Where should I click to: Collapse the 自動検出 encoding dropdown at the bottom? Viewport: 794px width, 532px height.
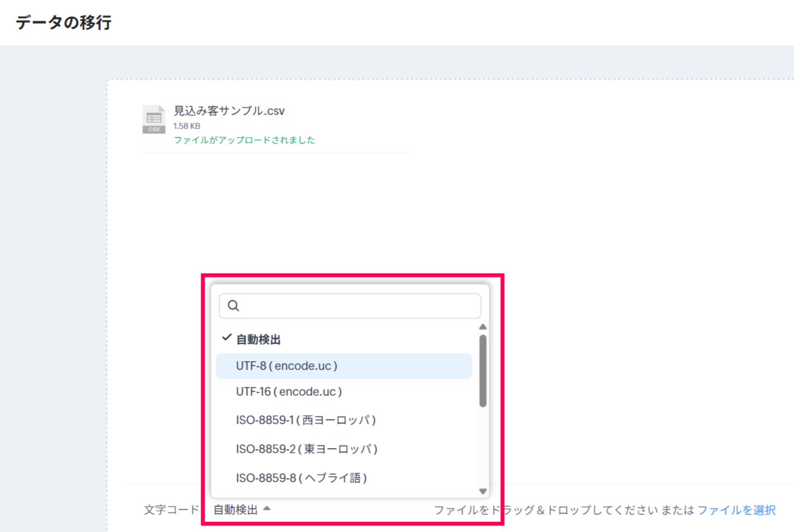click(x=236, y=509)
